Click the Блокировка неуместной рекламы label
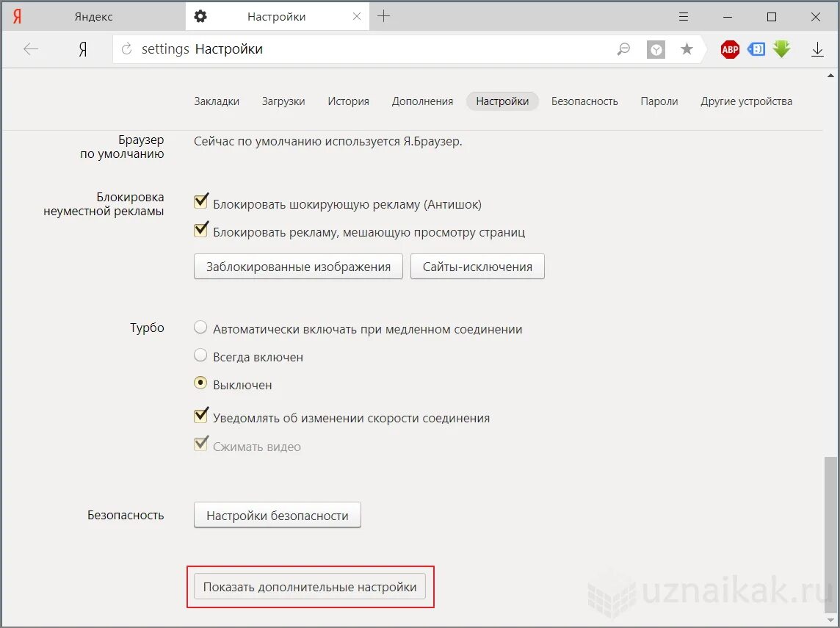This screenshot has height=628, width=840. point(104,204)
